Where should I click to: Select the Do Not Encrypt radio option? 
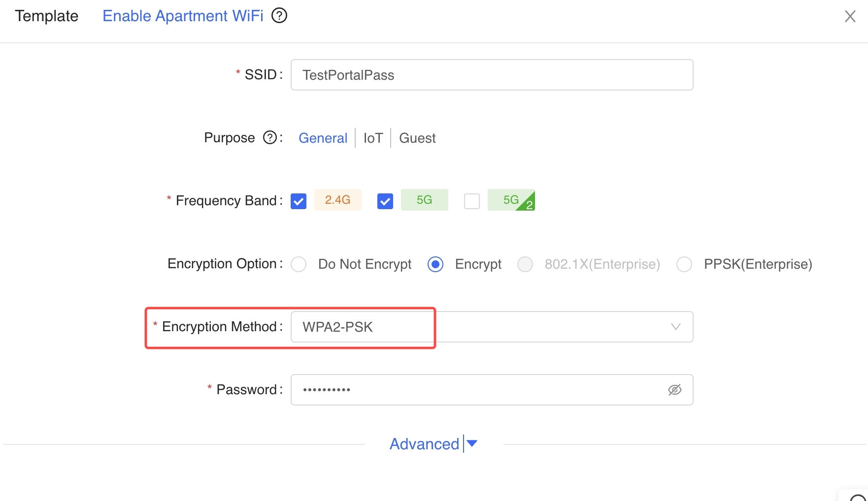pos(299,264)
